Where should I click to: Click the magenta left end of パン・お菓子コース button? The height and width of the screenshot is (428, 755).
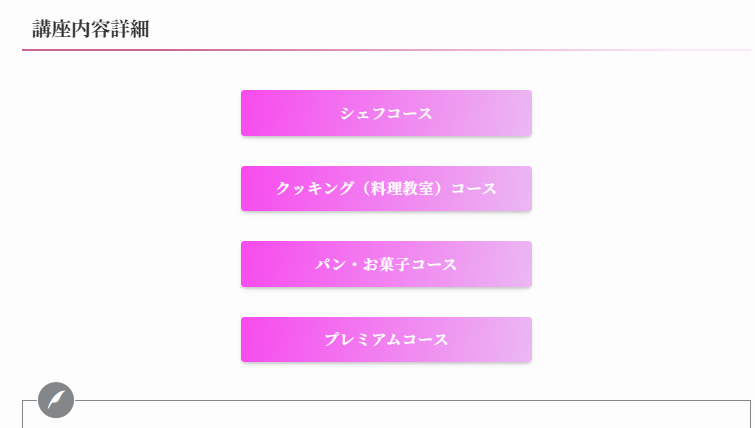[x=258, y=264]
